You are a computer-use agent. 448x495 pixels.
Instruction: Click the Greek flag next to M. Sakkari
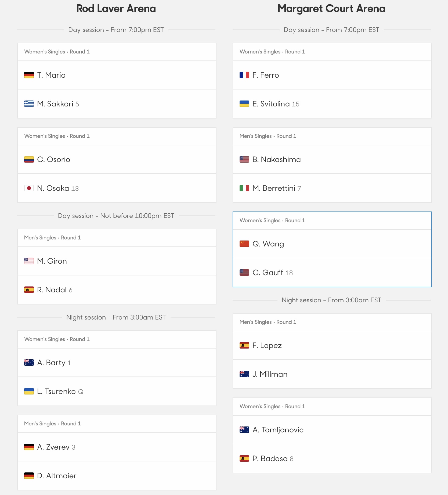click(x=29, y=104)
